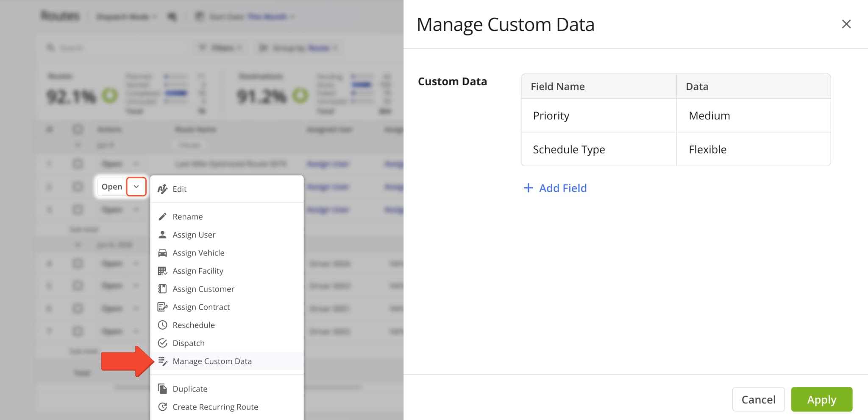Click the Add Field link
Screen dimensions: 868x420
point(555,188)
